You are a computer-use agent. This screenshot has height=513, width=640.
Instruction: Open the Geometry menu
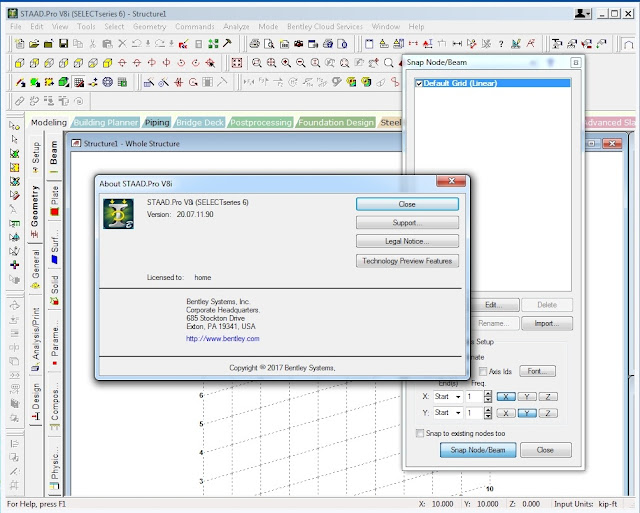coord(149,27)
